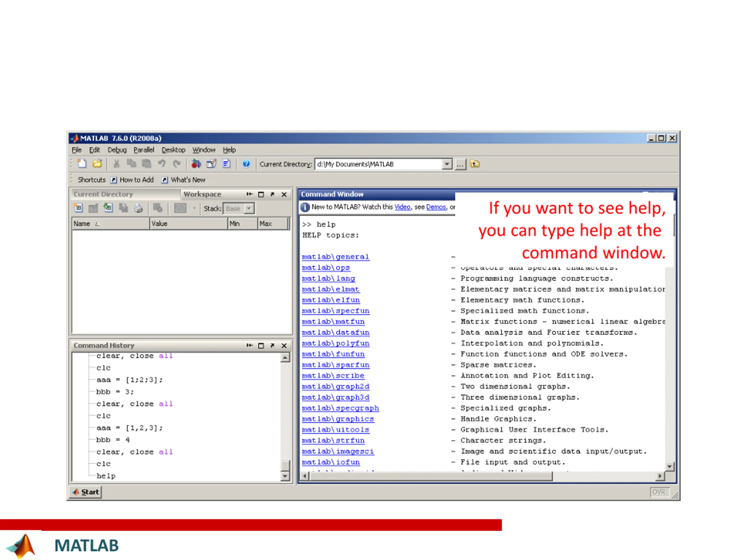
Task: Undock the Command History panel
Action: coord(272,346)
